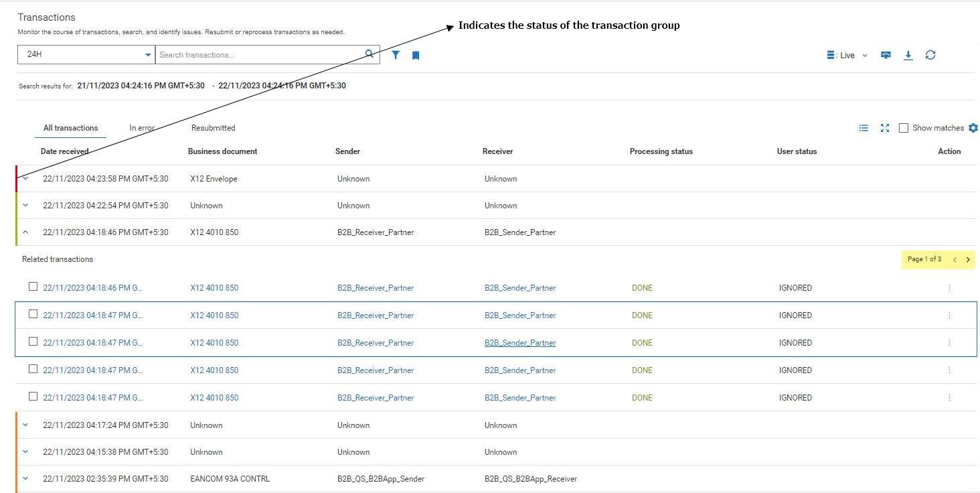Collapse the X12 4010 850 group
This screenshot has height=493, width=980.
[25, 232]
